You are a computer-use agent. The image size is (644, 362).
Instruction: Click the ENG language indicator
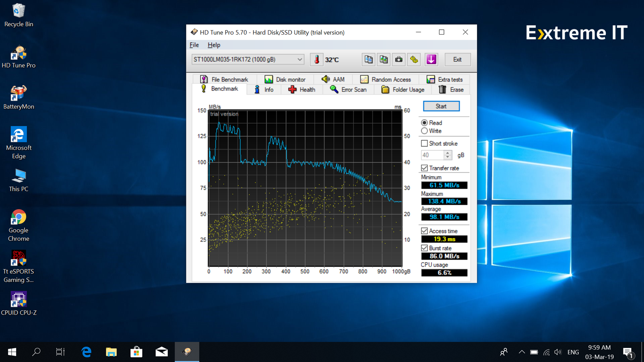(573, 352)
